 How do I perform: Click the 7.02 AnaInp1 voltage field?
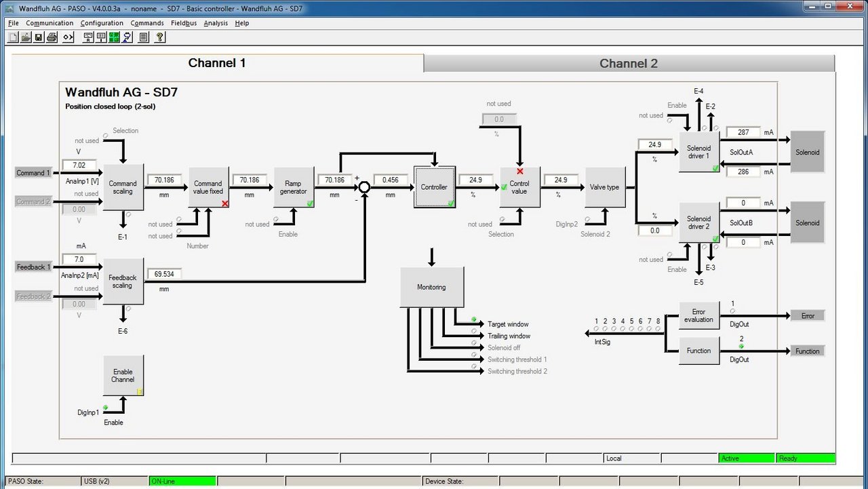coord(79,165)
